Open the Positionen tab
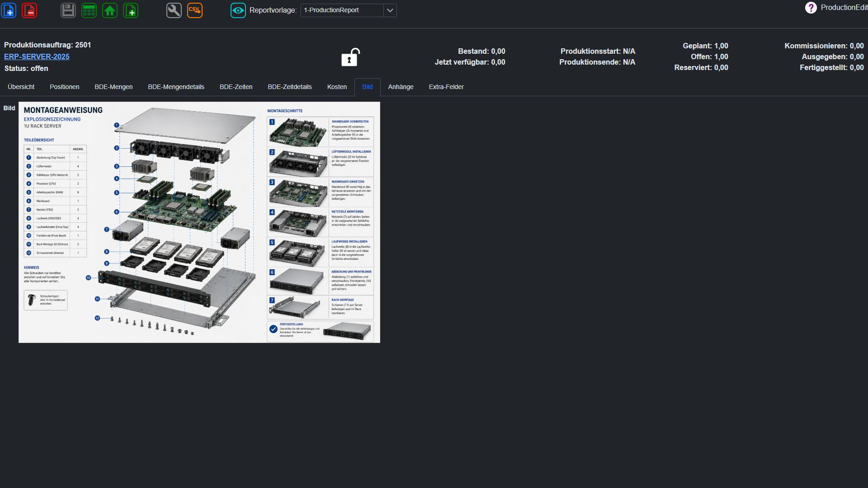 pos(65,87)
